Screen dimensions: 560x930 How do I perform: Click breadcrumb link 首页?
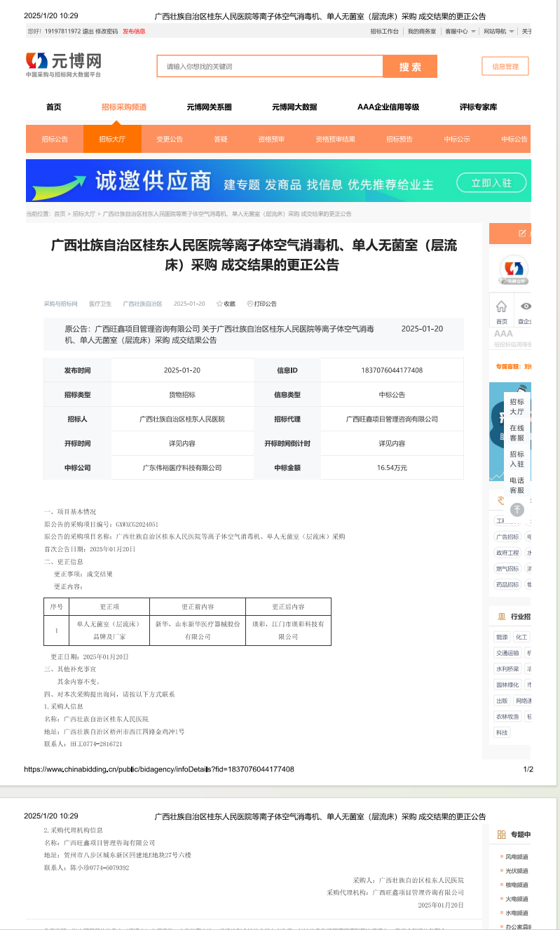pyautogui.click(x=60, y=214)
